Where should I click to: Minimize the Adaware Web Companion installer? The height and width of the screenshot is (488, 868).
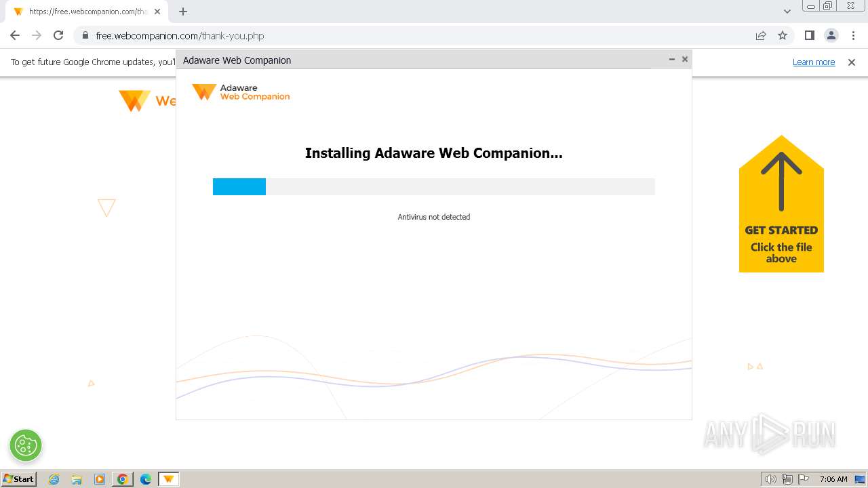click(672, 60)
